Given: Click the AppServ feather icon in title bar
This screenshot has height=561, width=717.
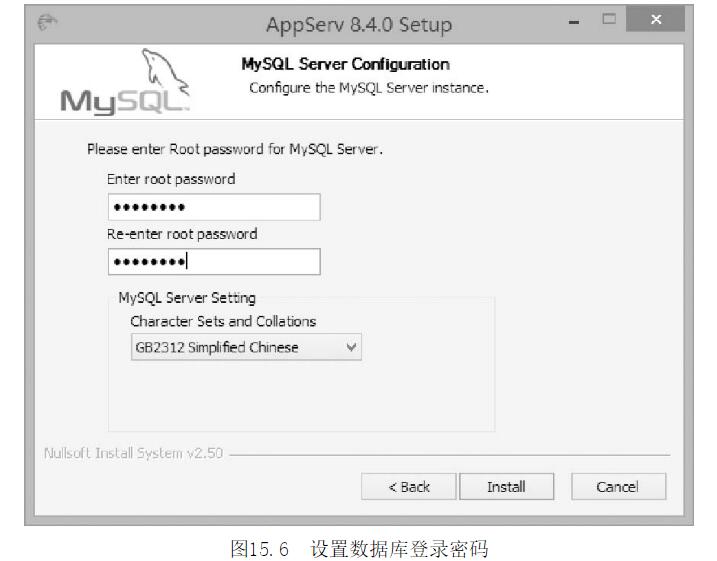Looking at the screenshot, I should pyautogui.click(x=48, y=21).
